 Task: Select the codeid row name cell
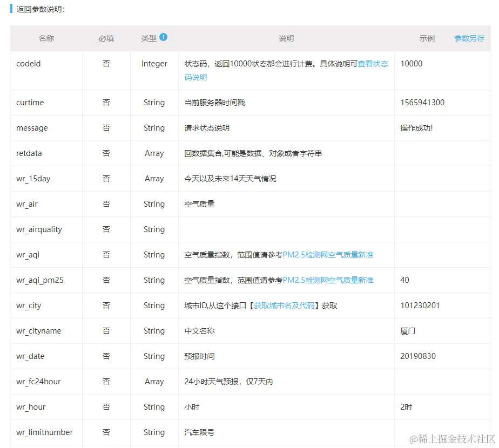28,63
